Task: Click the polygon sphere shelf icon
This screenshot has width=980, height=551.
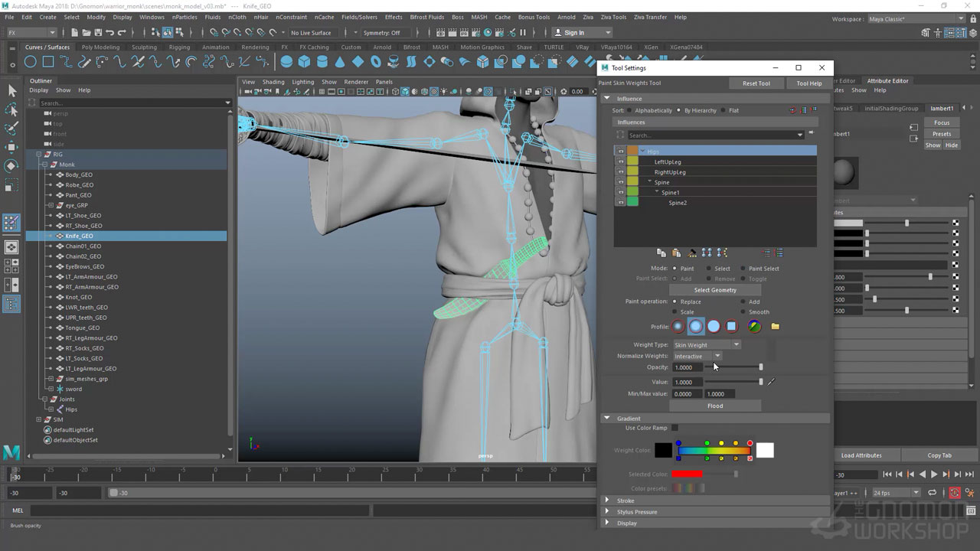Action: pyautogui.click(x=286, y=62)
